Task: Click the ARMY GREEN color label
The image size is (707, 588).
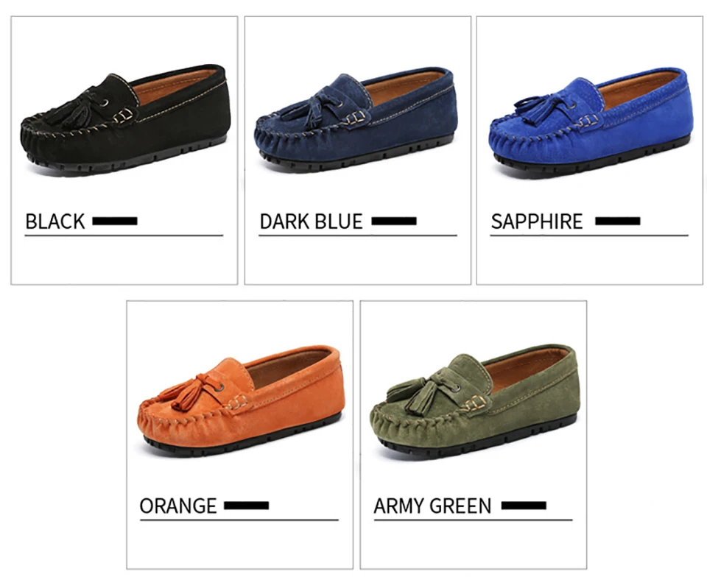Action: click(x=432, y=506)
